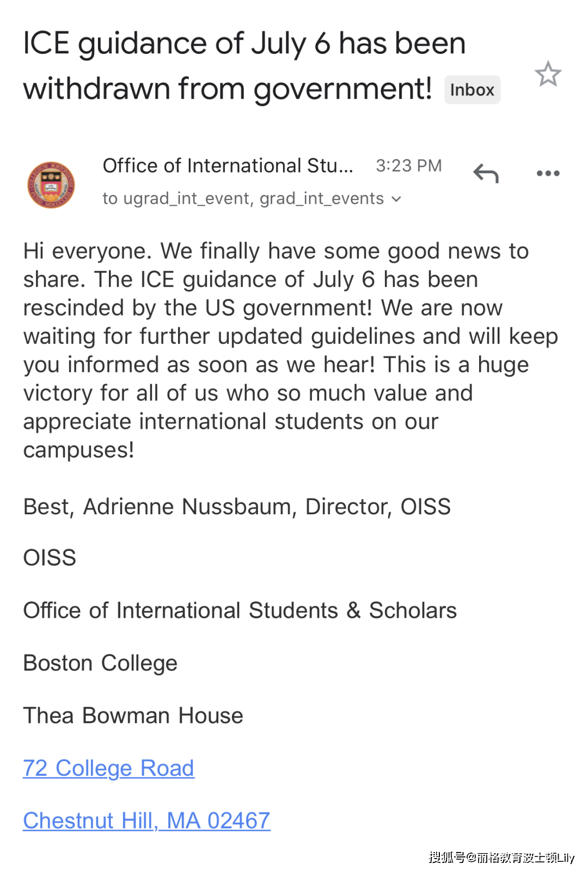
Task: Open the Chestnut Hill, MA 02467 link
Action: click(x=146, y=820)
